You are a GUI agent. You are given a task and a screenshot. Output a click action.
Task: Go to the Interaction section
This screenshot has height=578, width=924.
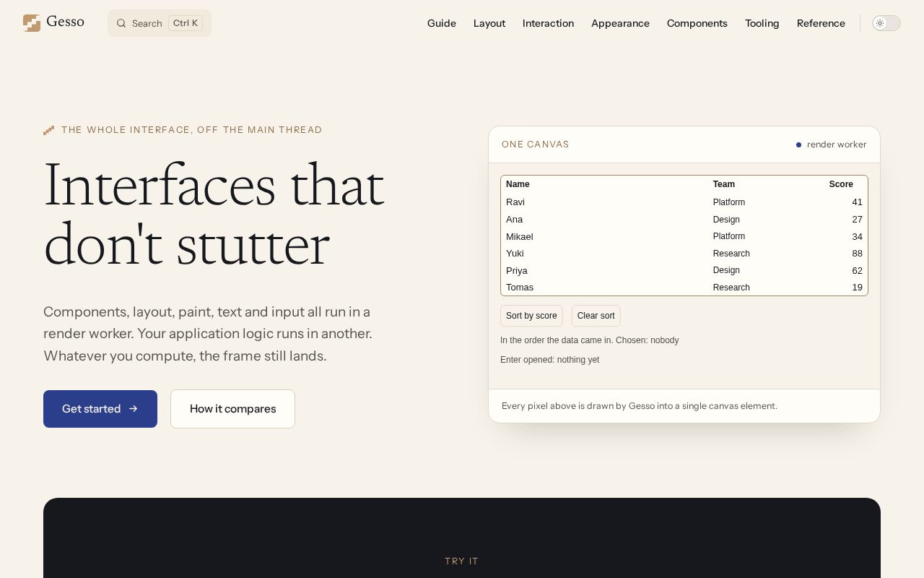pyautogui.click(x=548, y=23)
